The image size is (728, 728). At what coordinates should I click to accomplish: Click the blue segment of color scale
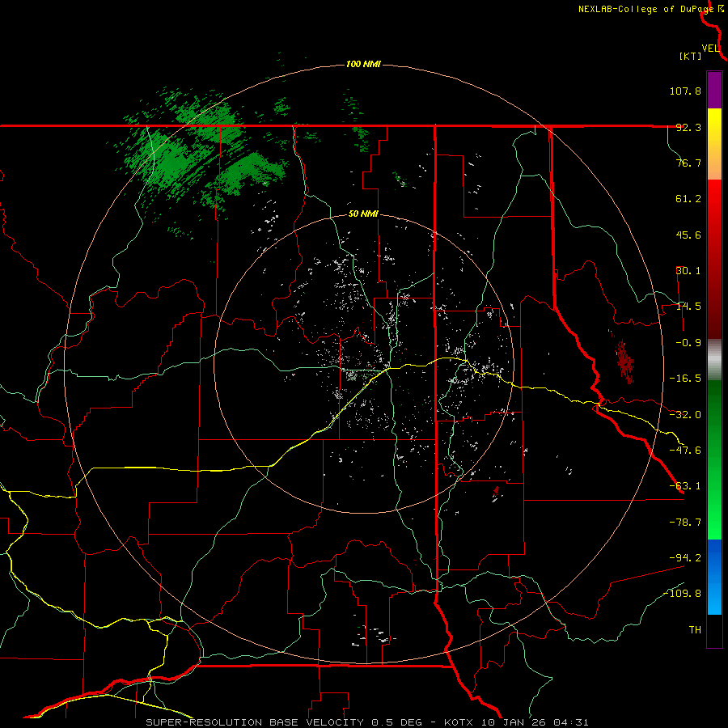tap(714, 577)
